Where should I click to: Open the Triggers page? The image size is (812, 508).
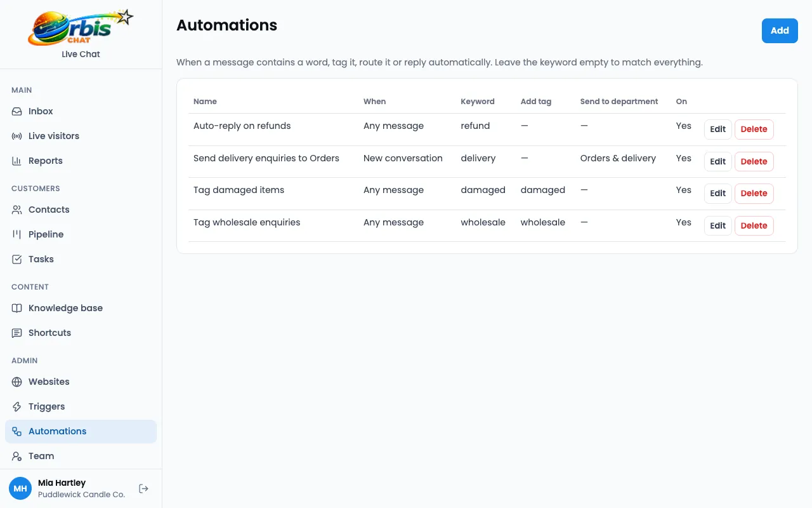pyautogui.click(x=81, y=406)
